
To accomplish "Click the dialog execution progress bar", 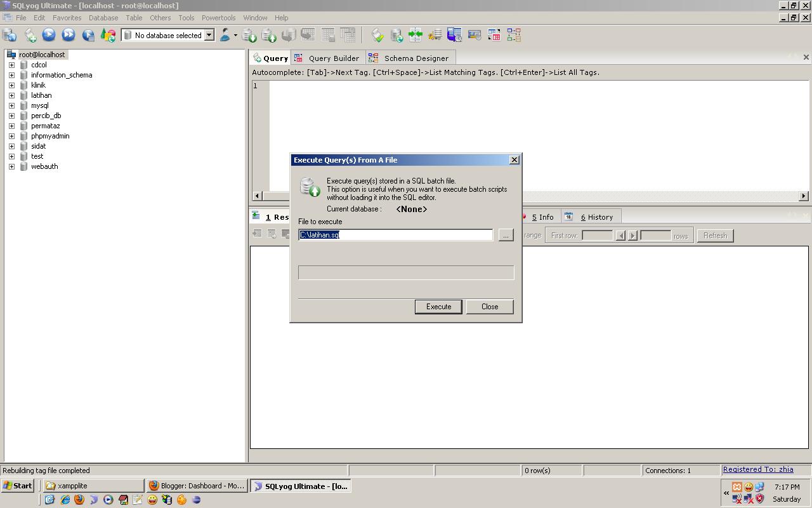I will (406, 273).
